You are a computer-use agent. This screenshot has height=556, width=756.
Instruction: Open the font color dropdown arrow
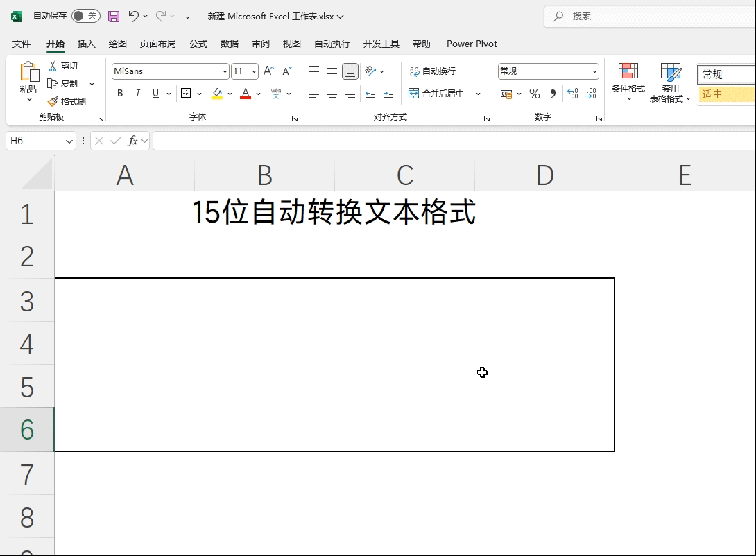[259, 94]
